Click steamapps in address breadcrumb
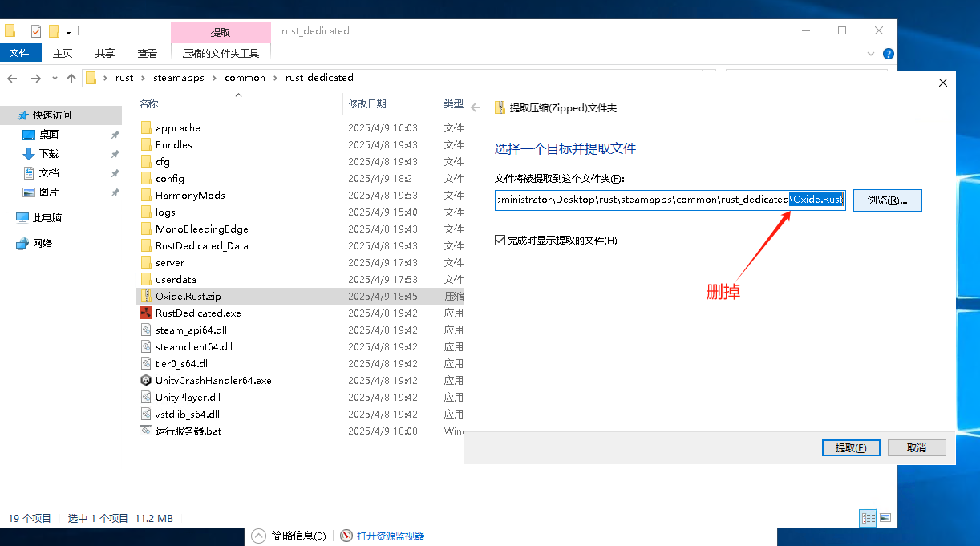This screenshot has height=546, width=980. pyautogui.click(x=179, y=78)
